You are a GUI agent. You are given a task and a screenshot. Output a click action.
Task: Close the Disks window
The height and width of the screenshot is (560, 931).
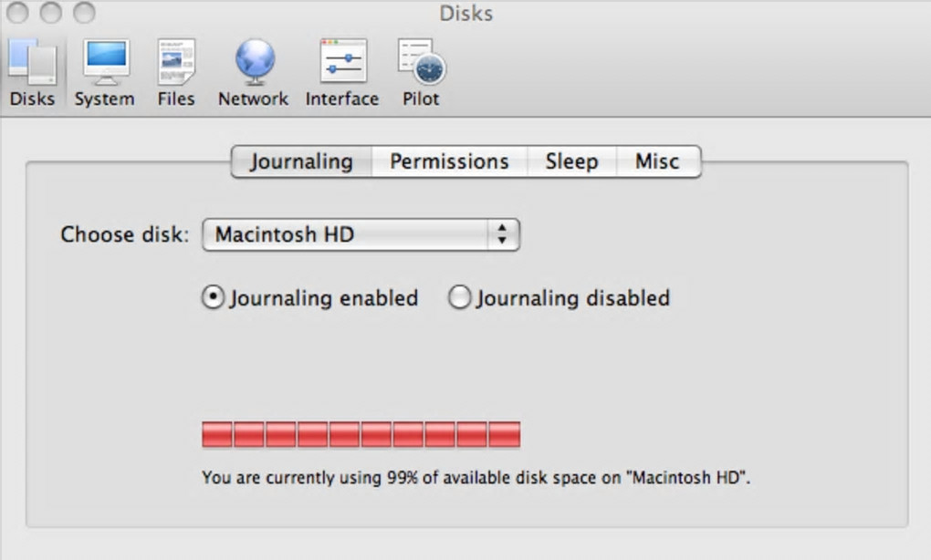coord(17,13)
